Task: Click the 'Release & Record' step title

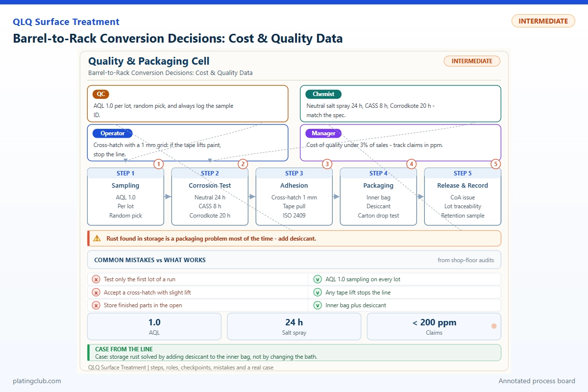Action: pyautogui.click(x=463, y=186)
